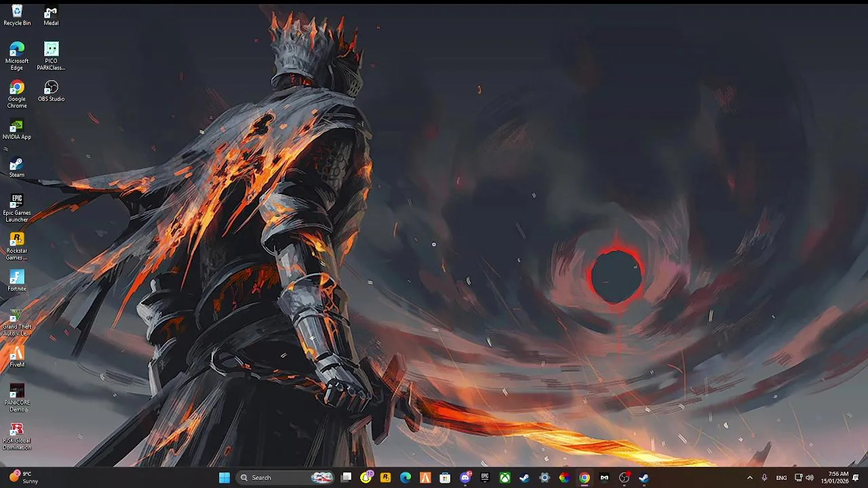Viewport: 868px width, 488px height.
Task: Open Microsoft Edge from the taskbar
Action: tap(406, 478)
